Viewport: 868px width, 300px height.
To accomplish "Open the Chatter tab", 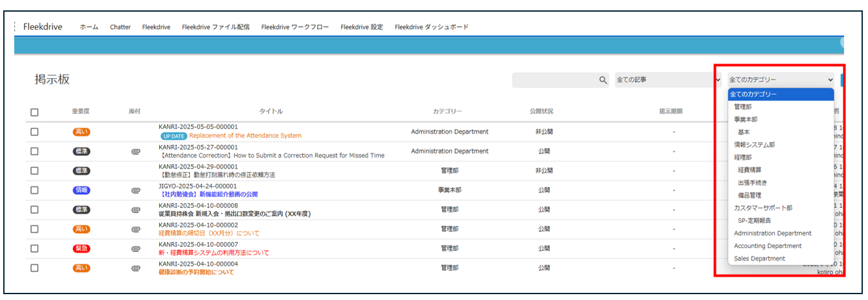I will click(120, 27).
